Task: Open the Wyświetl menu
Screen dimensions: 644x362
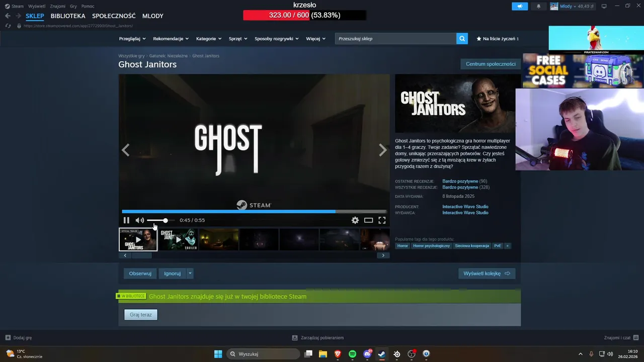Action: pos(37,6)
